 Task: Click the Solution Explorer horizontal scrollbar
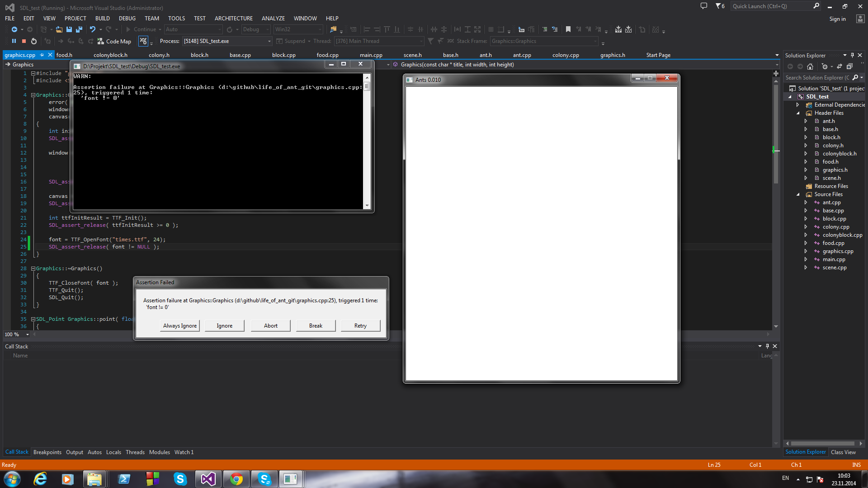(823, 443)
